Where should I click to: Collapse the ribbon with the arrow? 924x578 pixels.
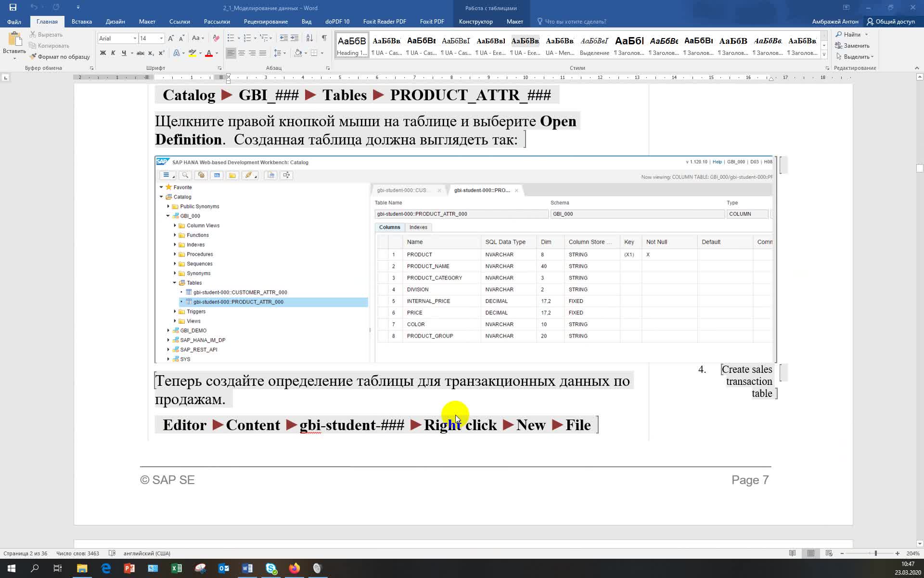point(917,68)
